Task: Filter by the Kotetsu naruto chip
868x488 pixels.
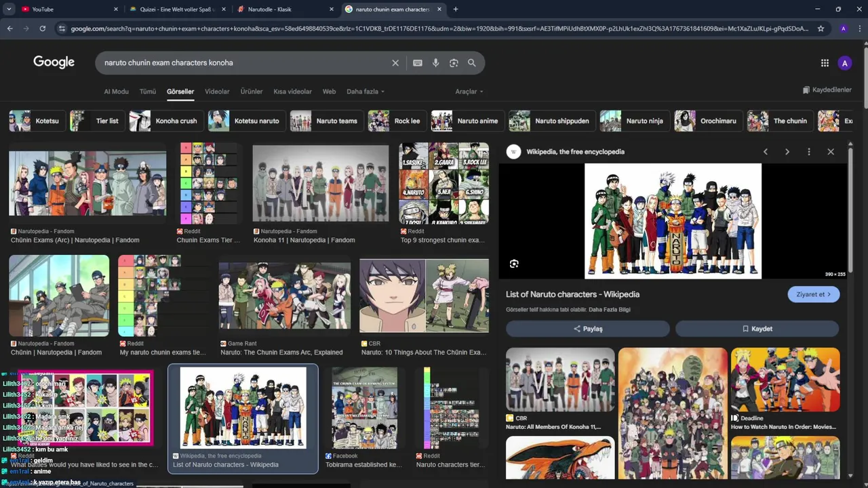Action: pyautogui.click(x=246, y=121)
